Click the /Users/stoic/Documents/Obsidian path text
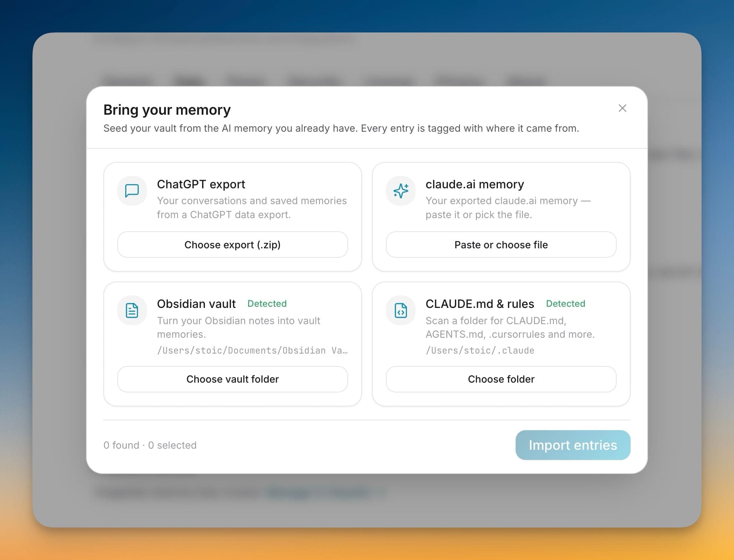 (252, 351)
